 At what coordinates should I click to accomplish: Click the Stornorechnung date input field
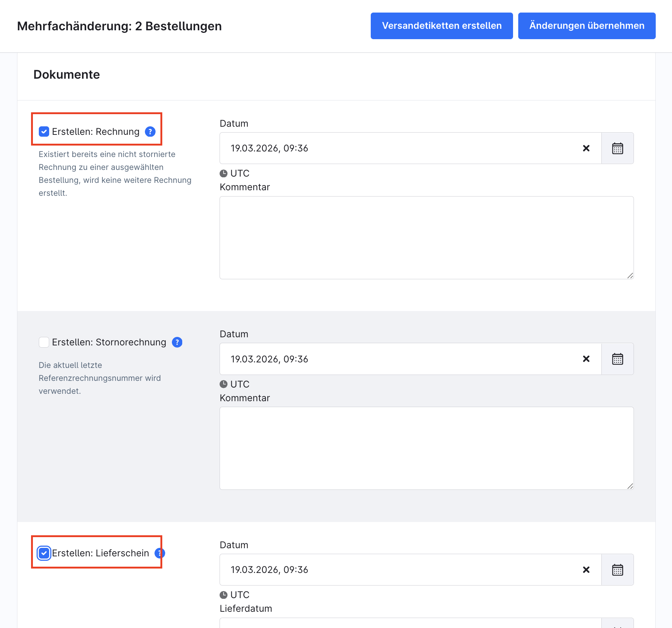399,359
